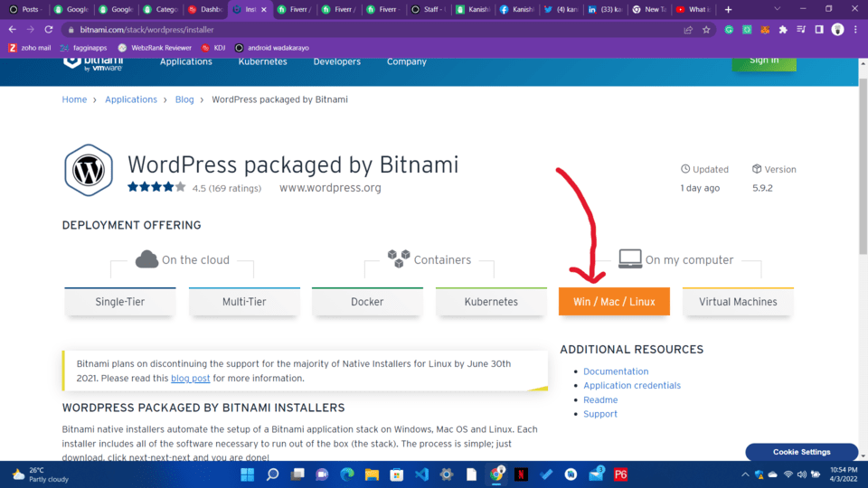Switch to the Posts browser tab
The height and width of the screenshot is (488, 868).
(x=25, y=9)
